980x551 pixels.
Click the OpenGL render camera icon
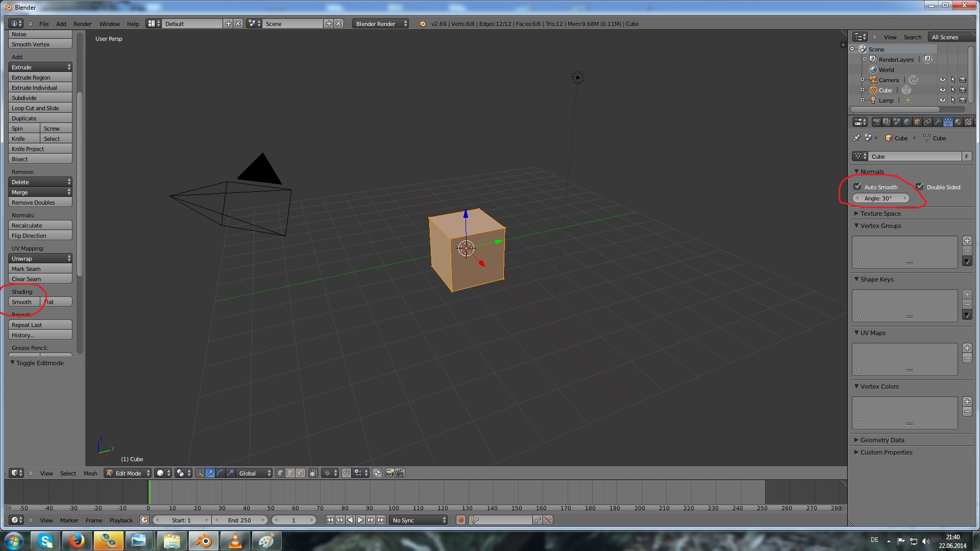(389, 473)
